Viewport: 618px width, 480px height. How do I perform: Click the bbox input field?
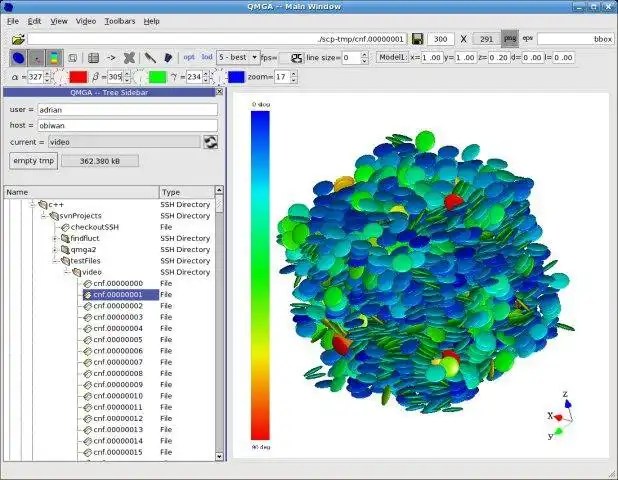(576, 39)
